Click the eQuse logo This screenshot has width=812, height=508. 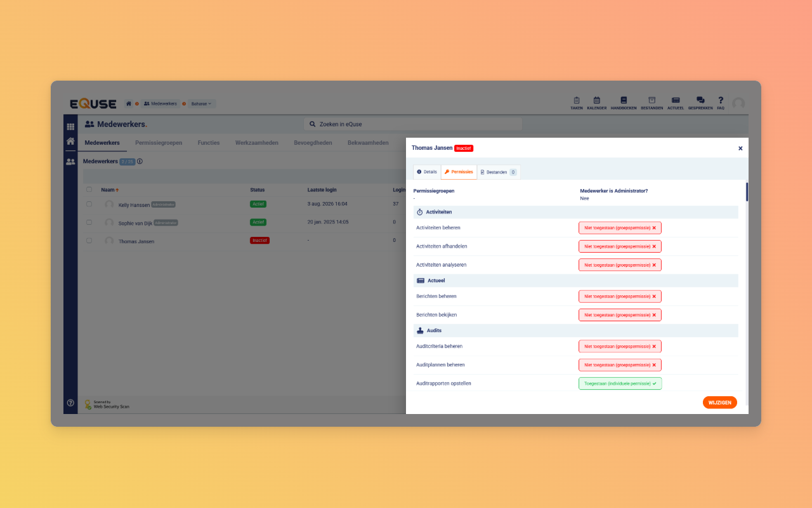pyautogui.click(x=93, y=104)
